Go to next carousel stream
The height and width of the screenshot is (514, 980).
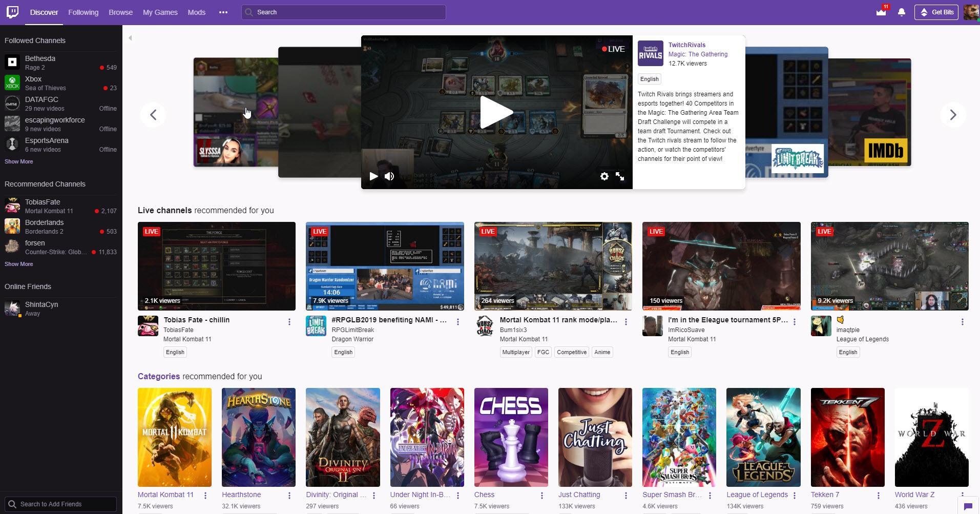pyautogui.click(x=953, y=115)
